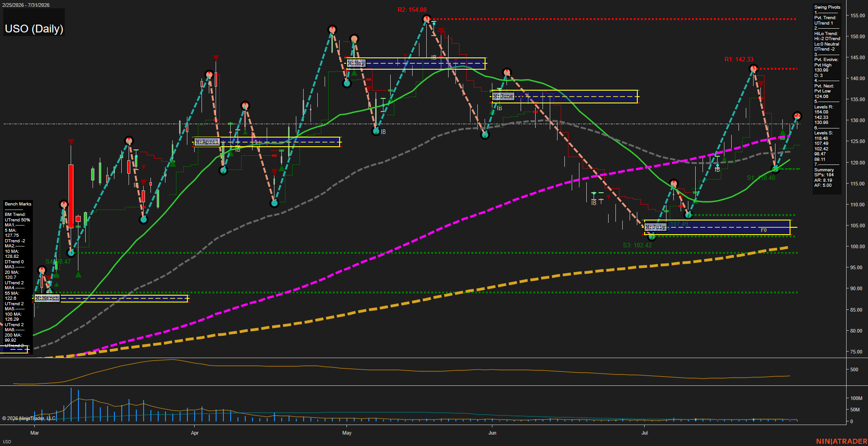Click the Hi:-2 DTrend line
The width and height of the screenshot is (868, 446).
coord(827,39)
